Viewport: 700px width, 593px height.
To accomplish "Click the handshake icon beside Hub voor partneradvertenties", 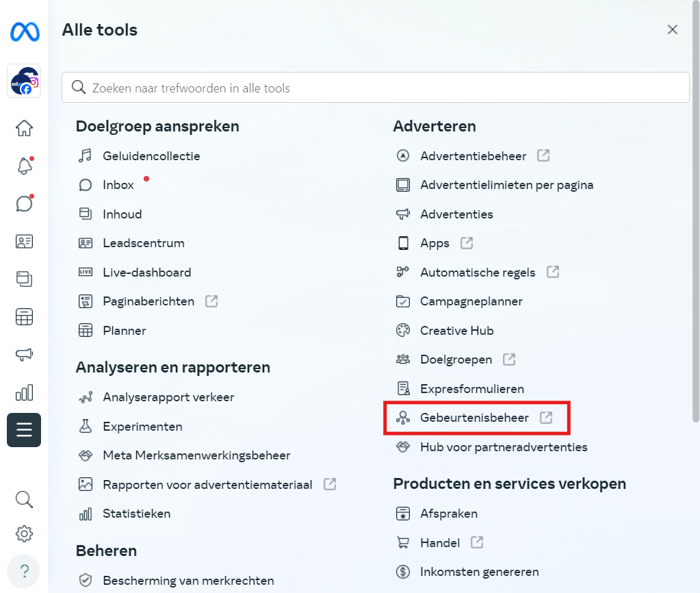I will (402, 446).
